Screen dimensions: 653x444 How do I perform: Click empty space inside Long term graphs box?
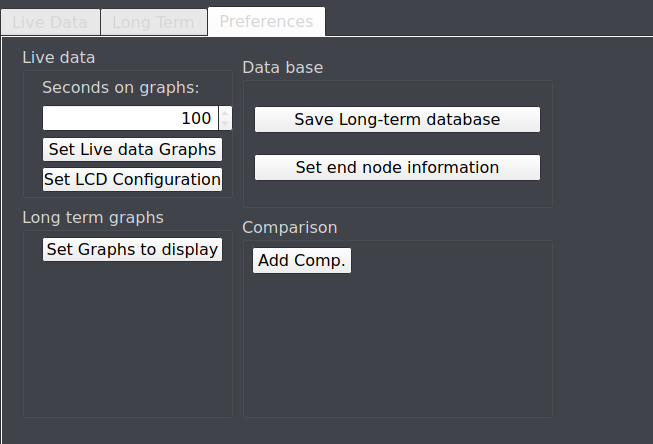(x=128, y=337)
